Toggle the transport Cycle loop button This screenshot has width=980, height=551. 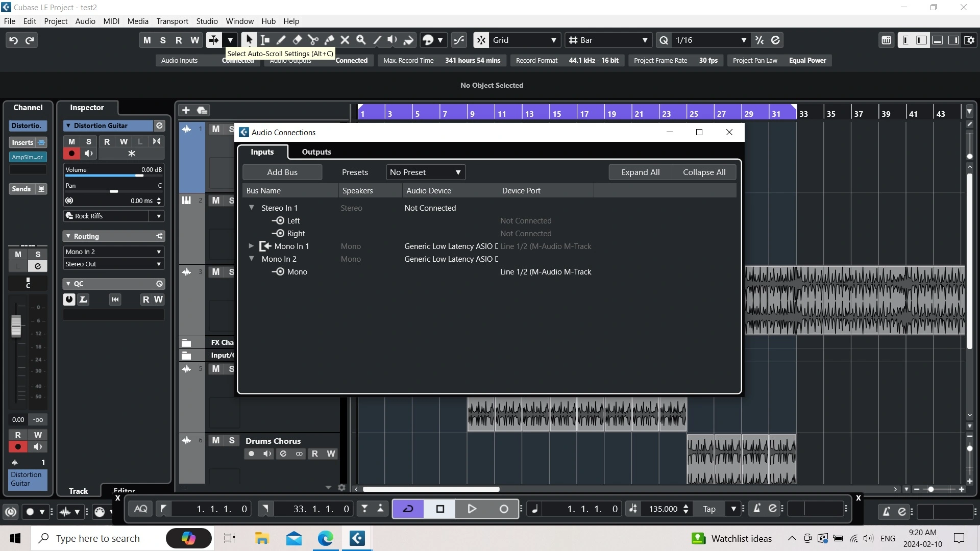pos(408,509)
